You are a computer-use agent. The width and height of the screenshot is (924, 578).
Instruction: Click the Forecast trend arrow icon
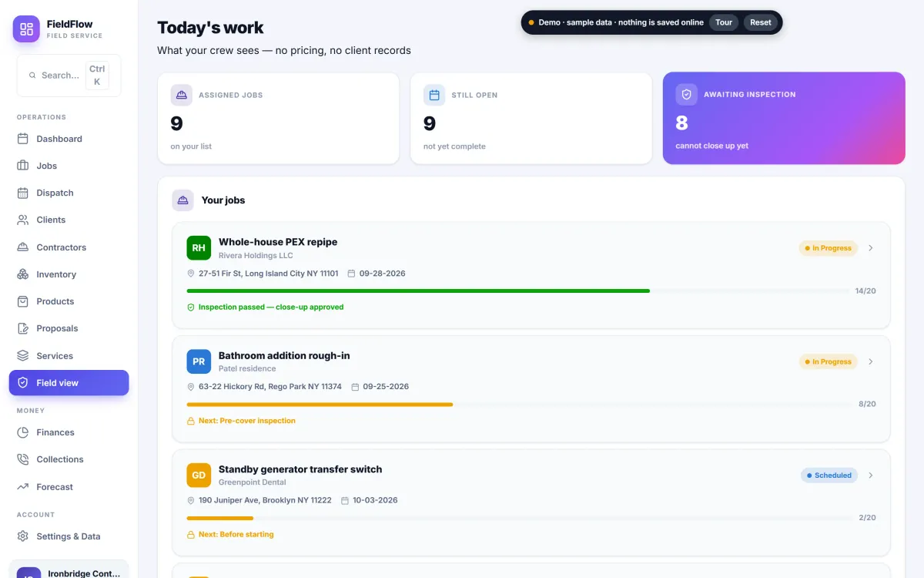pos(23,487)
